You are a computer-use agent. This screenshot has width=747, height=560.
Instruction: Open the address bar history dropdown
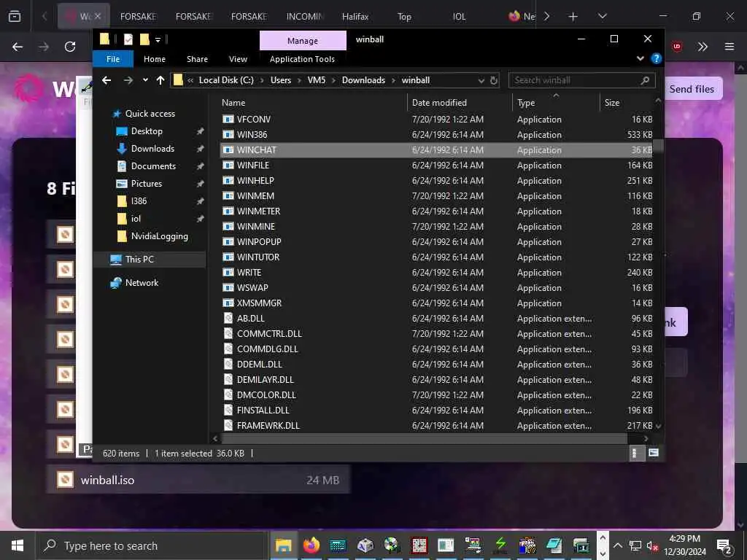tap(481, 80)
